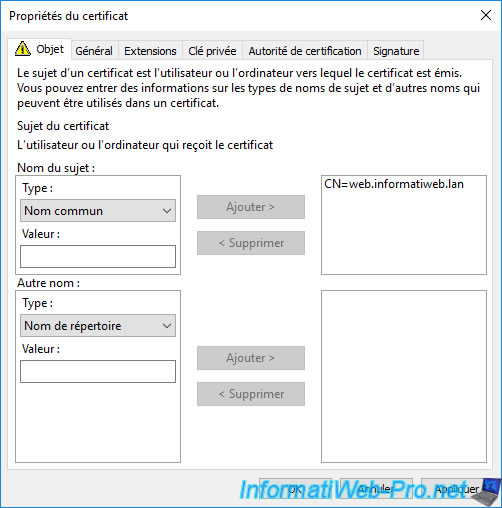The height and width of the screenshot is (508, 502).
Task: Click the Appliquer button
Action: (457, 489)
